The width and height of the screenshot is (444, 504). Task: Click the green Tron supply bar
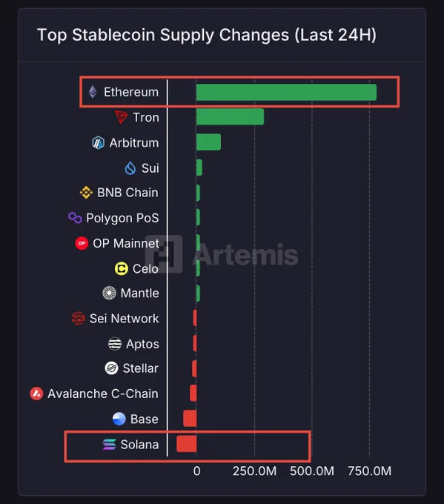tap(231, 116)
